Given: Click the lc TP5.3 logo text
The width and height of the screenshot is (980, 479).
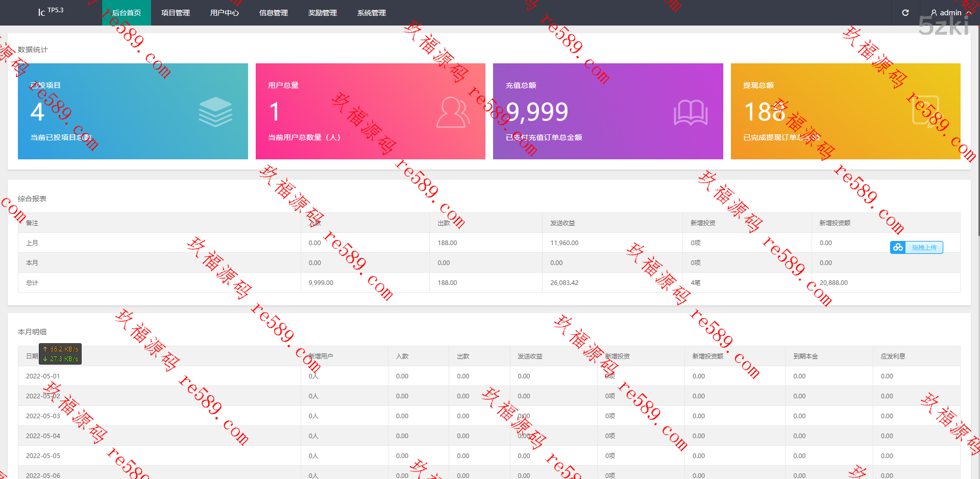Looking at the screenshot, I should [51, 11].
